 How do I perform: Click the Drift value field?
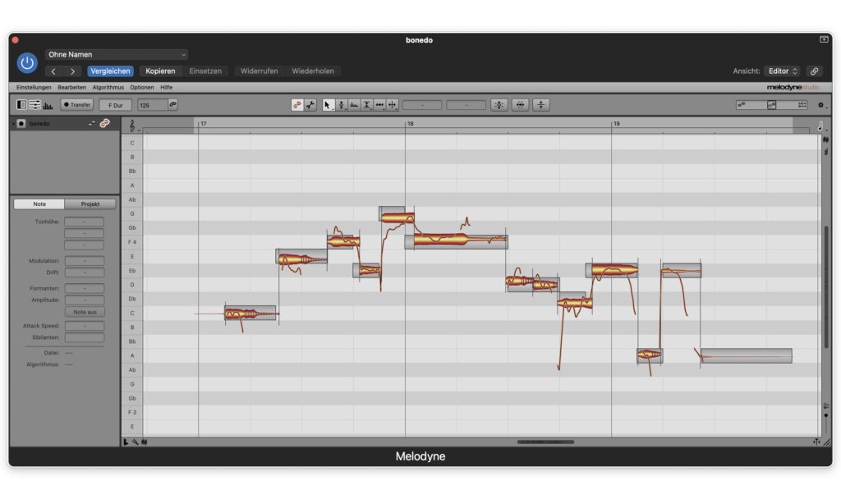85,273
